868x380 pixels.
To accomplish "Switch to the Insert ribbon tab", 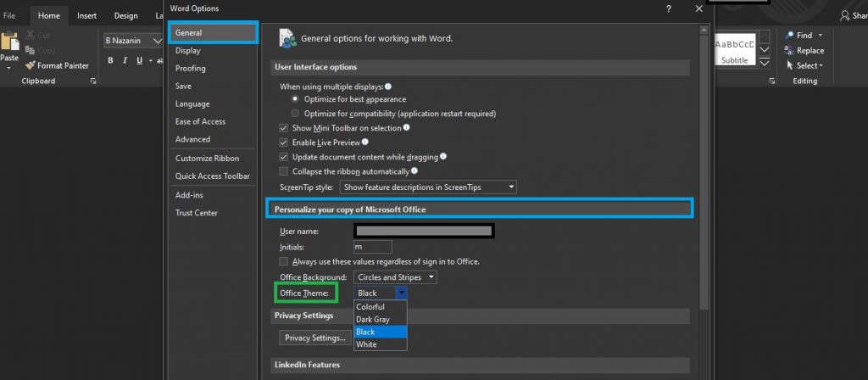I will click(x=87, y=15).
